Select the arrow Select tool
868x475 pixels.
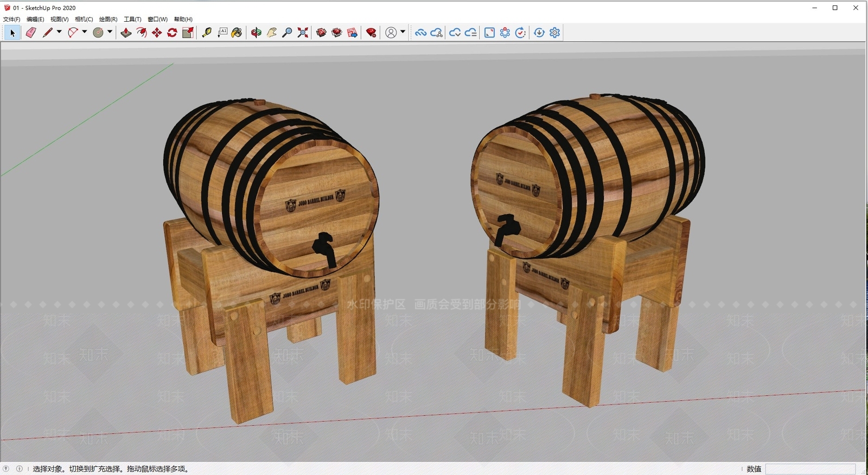(x=12, y=33)
